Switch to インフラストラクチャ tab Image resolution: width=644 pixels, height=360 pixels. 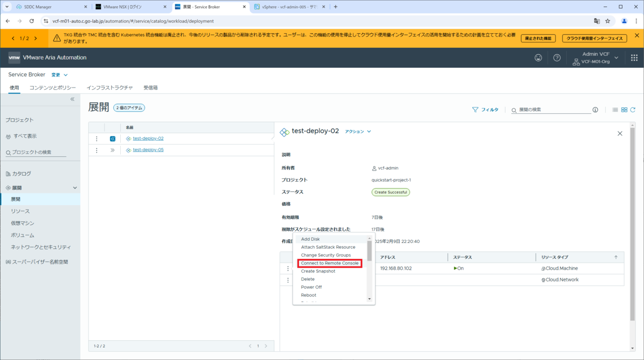coord(109,88)
